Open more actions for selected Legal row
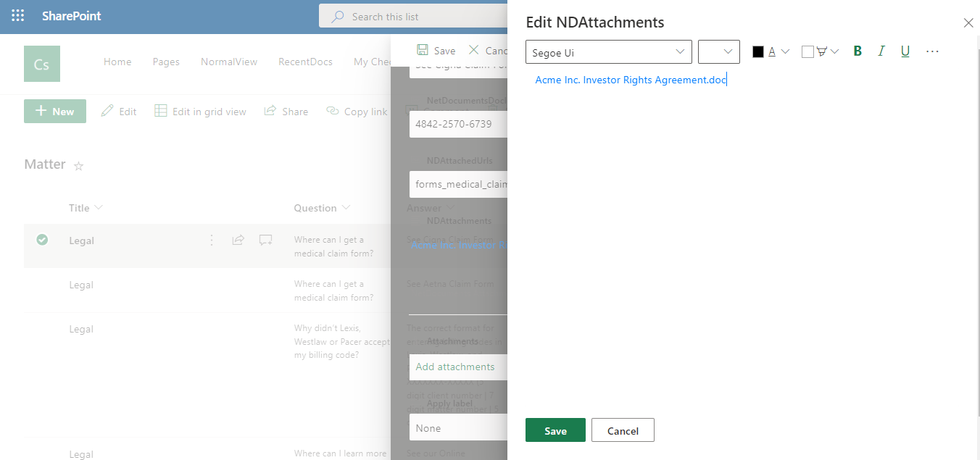The width and height of the screenshot is (980, 460). coord(212,240)
